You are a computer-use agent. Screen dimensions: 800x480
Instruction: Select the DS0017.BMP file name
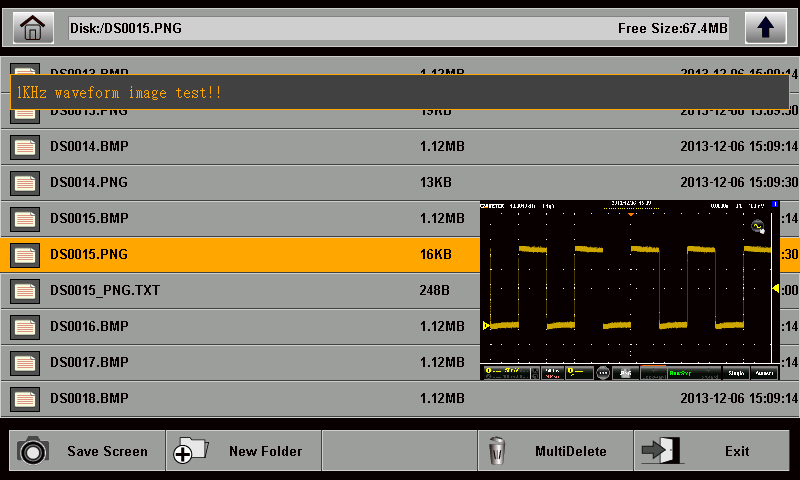pyautogui.click(x=89, y=362)
